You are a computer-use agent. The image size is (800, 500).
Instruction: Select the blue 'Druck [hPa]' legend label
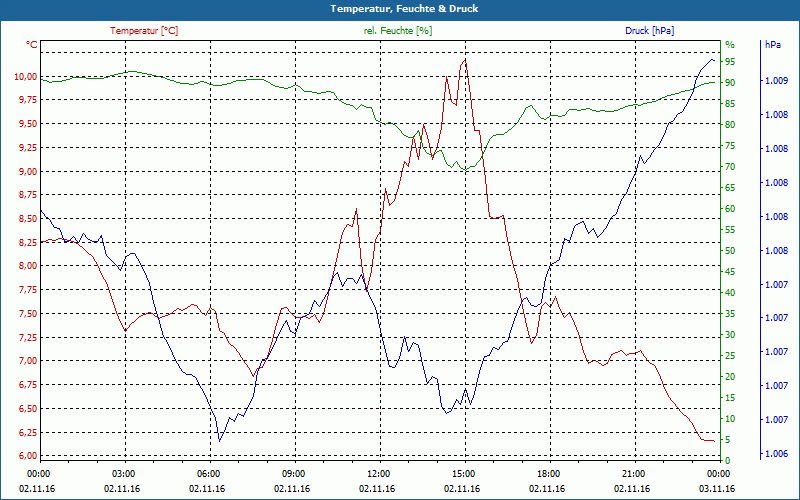point(649,31)
